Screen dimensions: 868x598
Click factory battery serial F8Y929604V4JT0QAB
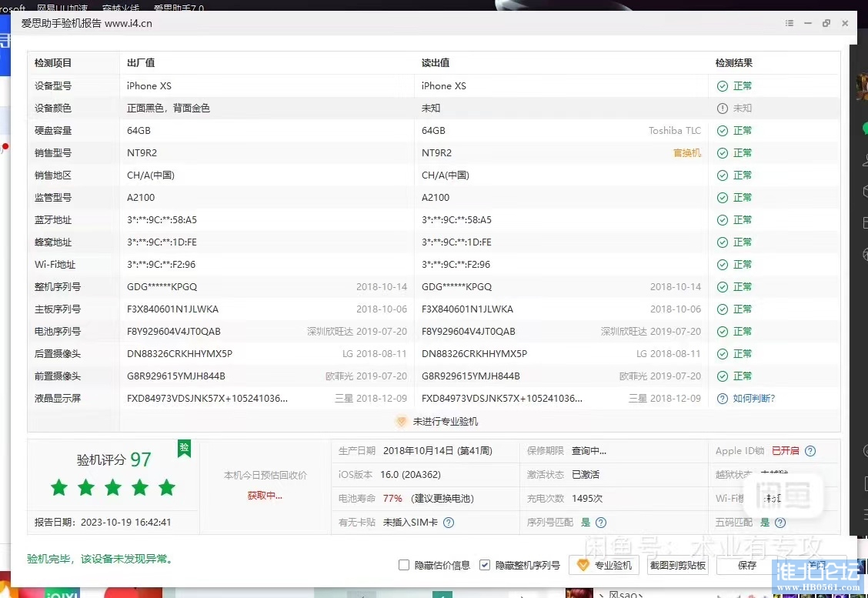click(174, 332)
